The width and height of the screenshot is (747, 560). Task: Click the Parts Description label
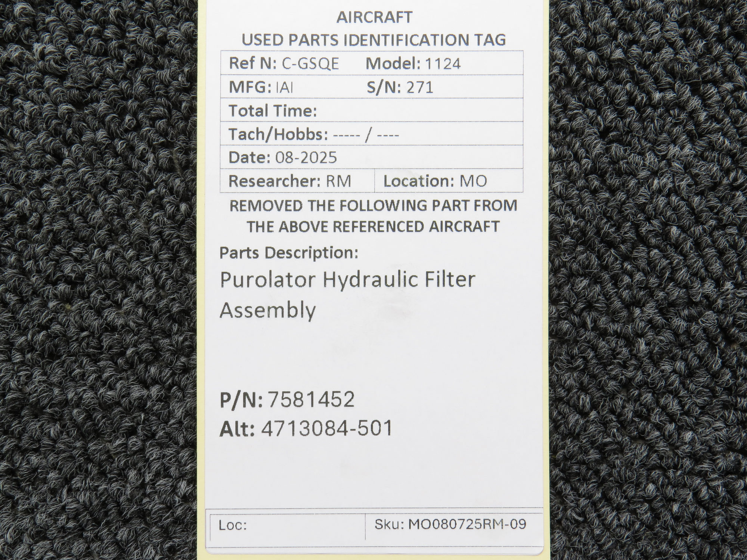pyautogui.click(x=289, y=253)
